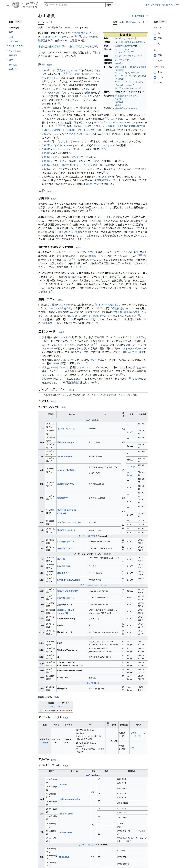The width and height of the screenshot is (186, 868).
Task: Click the 検索 search button
Action: click(109, 5)
